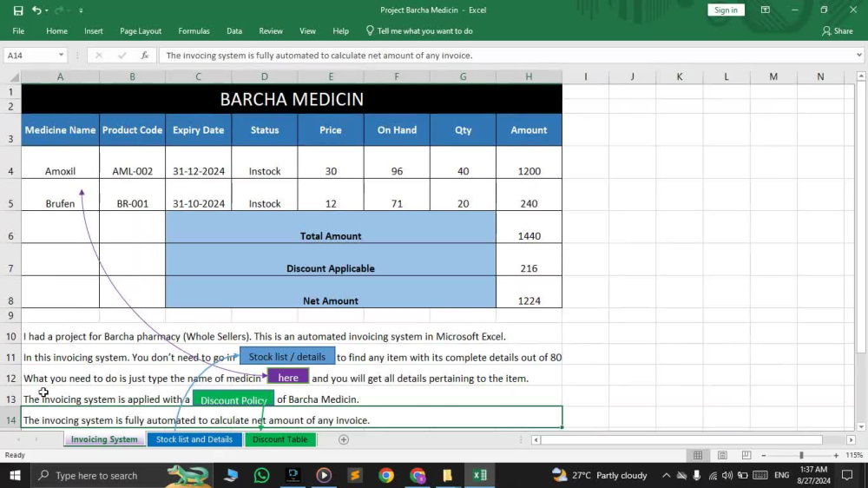Click the vertical scroll down arrow
This screenshot has width=868, height=488.
point(861,426)
